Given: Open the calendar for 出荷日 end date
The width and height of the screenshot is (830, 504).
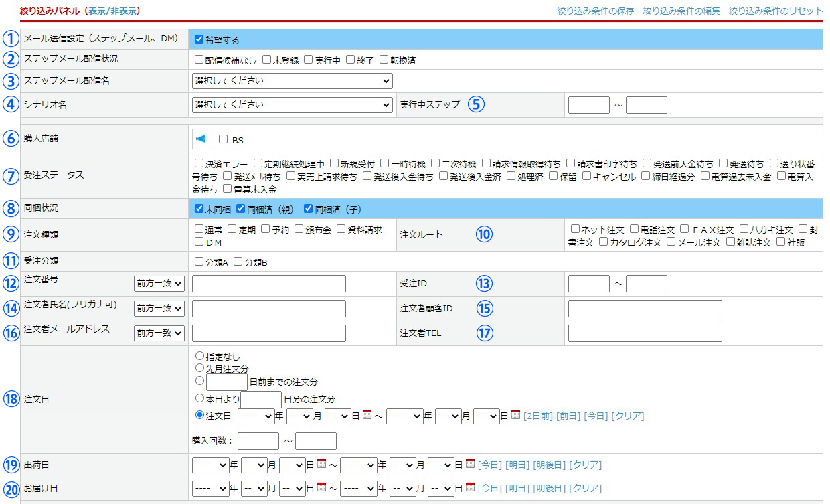Looking at the screenshot, I should [470, 465].
